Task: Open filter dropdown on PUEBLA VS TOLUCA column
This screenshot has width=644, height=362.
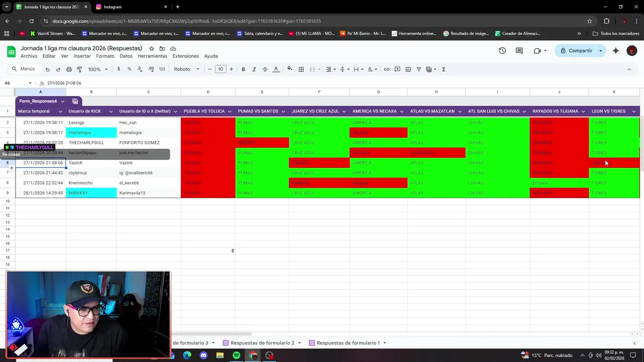Action: pyautogui.click(x=230, y=111)
